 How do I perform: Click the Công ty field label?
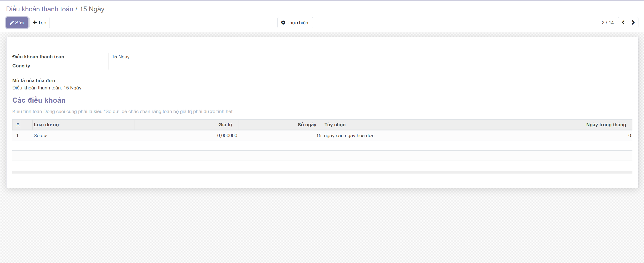pos(21,66)
